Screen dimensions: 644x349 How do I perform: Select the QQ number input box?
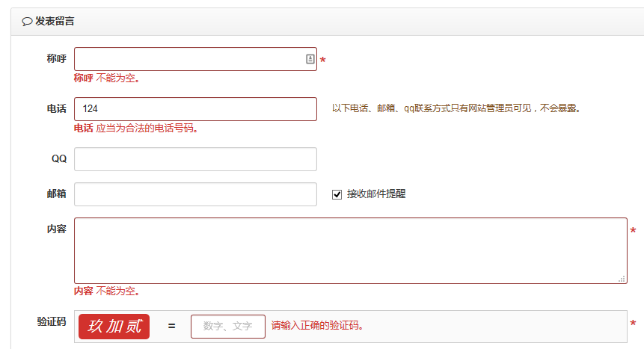(x=195, y=159)
